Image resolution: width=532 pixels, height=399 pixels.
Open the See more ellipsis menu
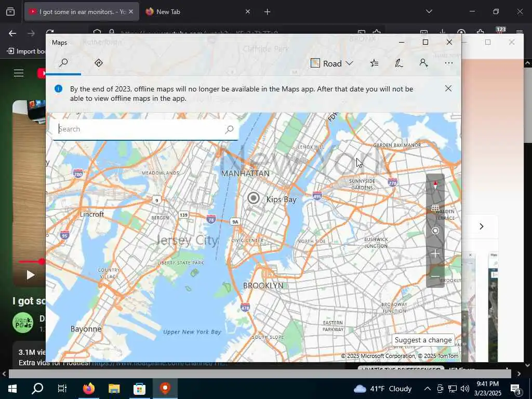[448, 63]
